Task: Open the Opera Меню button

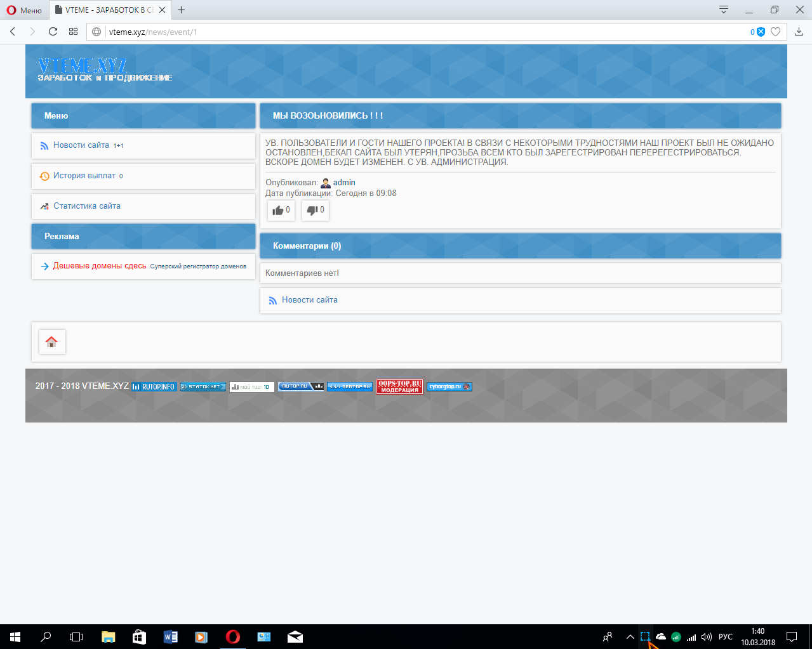Action: click(24, 10)
